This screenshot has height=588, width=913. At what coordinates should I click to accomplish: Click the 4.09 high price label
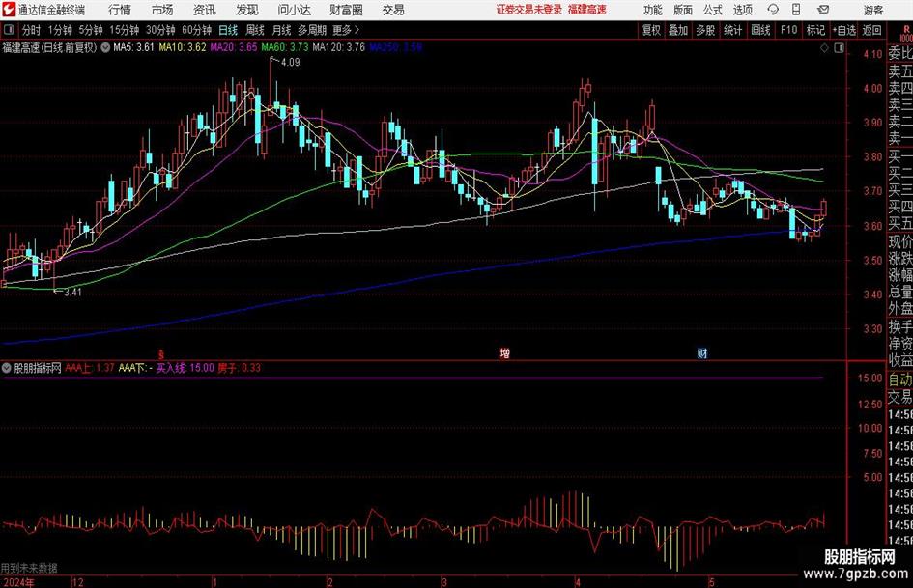(x=290, y=63)
